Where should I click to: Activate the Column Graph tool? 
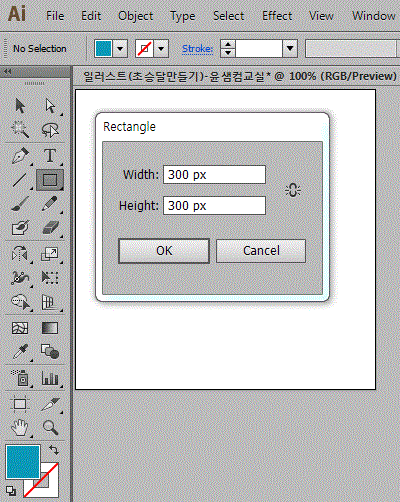(50, 378)
